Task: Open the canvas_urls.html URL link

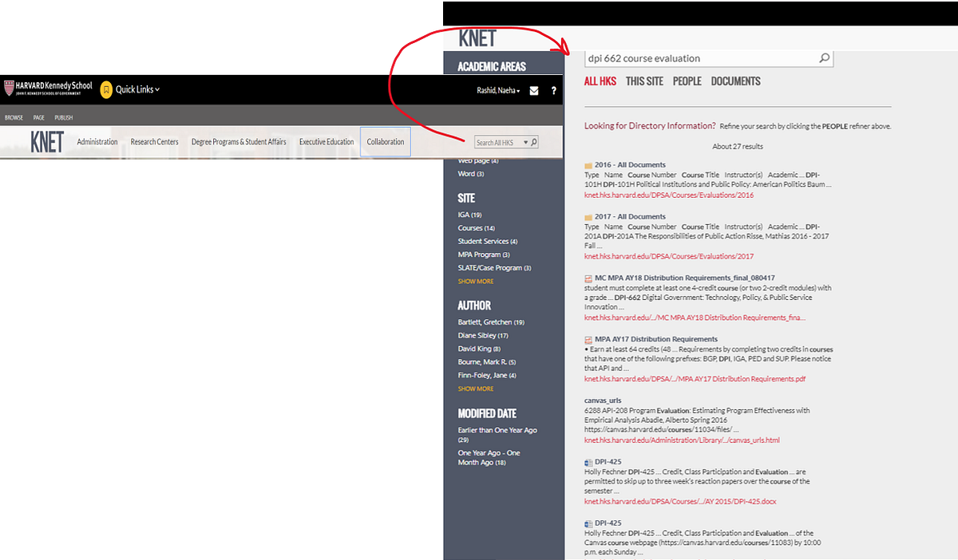Action: coord(682,440)
